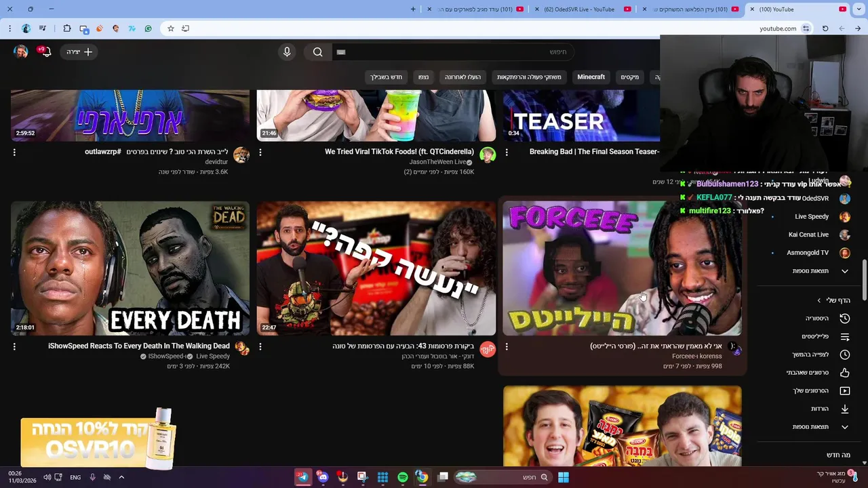Open the Playlists icon in the sidebar
The height and width of the screenshot is (488, 868).
pyautogui.click(x=845, y=336)
